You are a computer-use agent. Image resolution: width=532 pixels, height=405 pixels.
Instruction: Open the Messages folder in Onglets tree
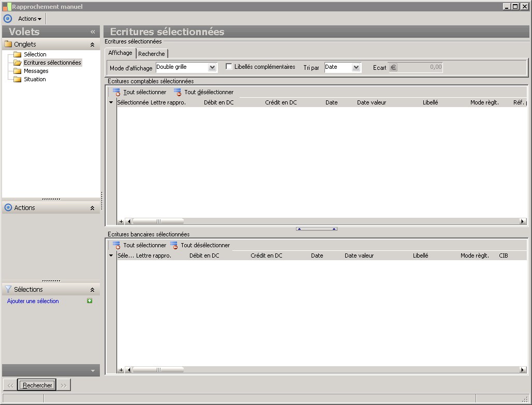(x=36, y=71)
